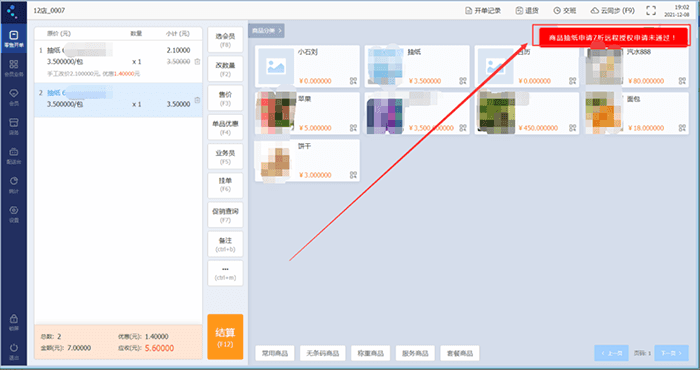The height and width of the screenshot is (370, 700).
Task: Expand the 商品分类 category dropdown
Action: (267, 31)
